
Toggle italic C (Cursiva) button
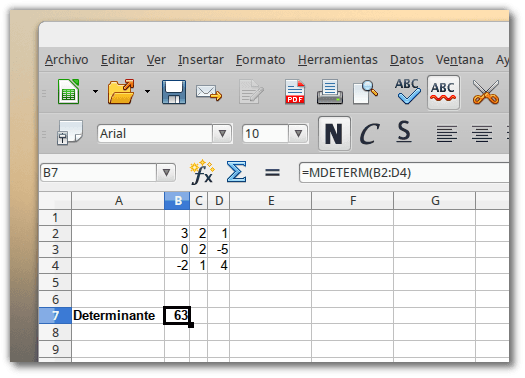click(x=369, y=134)
